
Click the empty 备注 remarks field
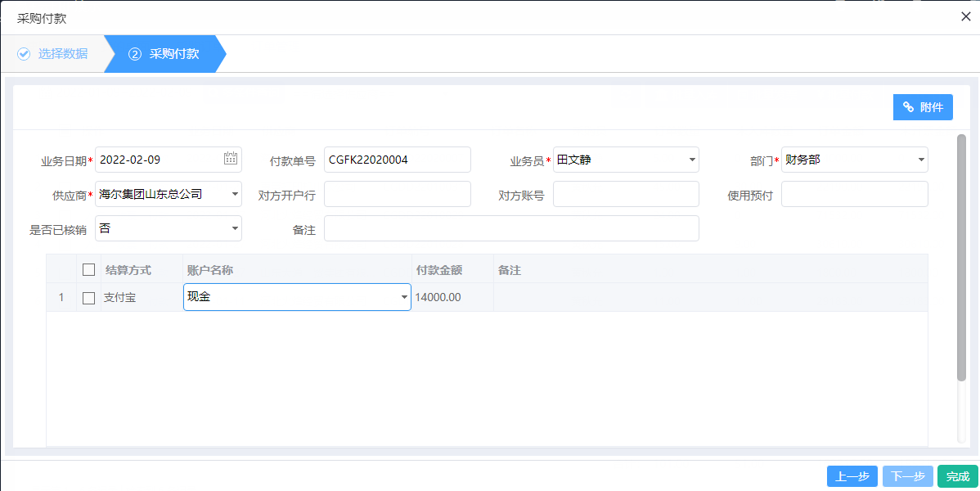[x=511, y=228]
